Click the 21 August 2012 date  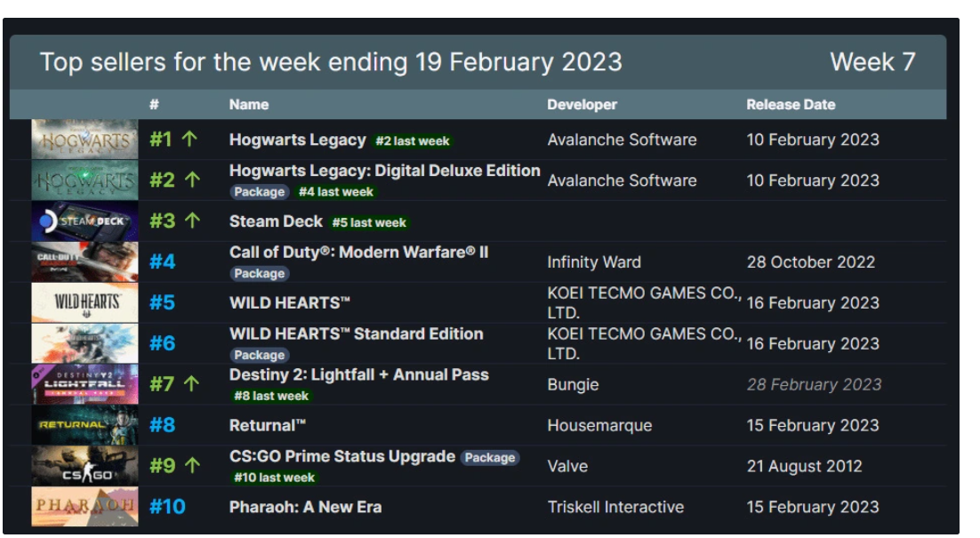click(804, 466)
